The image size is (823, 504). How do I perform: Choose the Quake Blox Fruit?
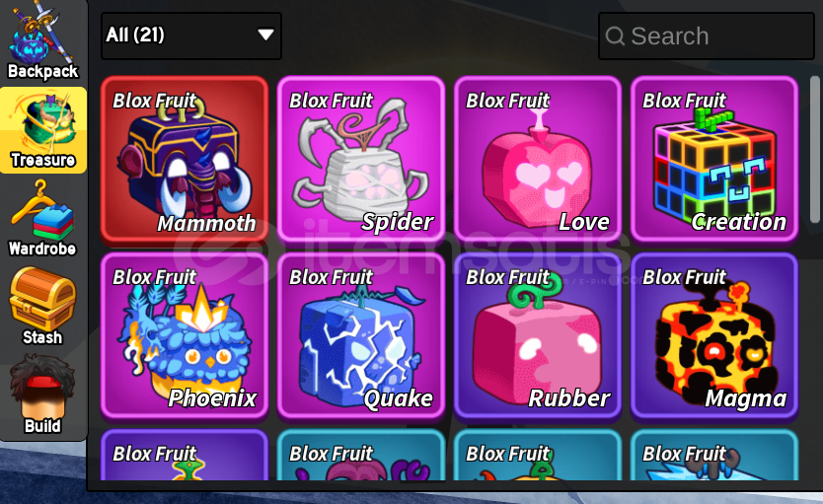pyautogui.click(x=361, y=335)
